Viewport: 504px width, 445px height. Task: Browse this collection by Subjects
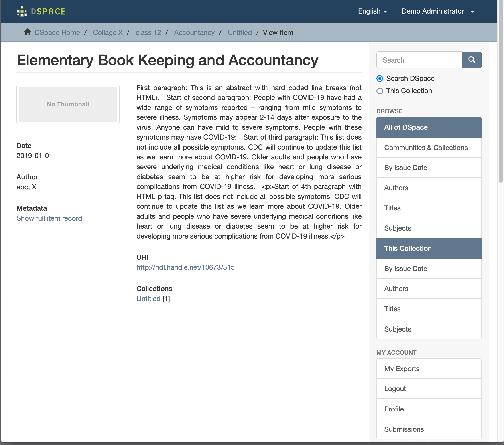[398, 329]
